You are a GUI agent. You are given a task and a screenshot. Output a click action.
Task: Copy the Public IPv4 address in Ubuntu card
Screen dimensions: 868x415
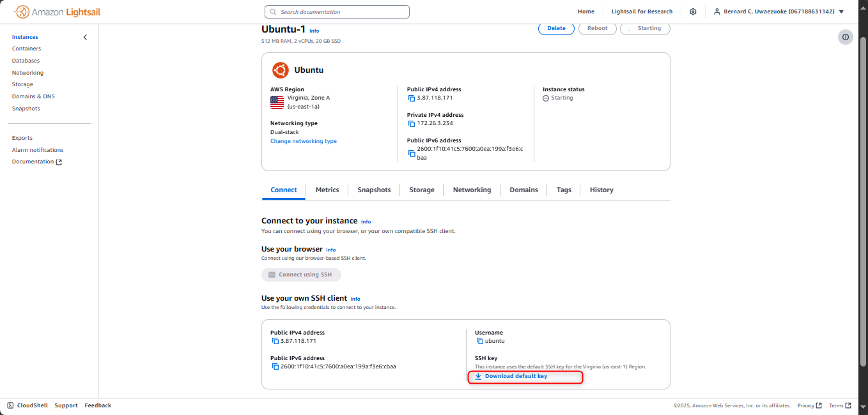412,98
